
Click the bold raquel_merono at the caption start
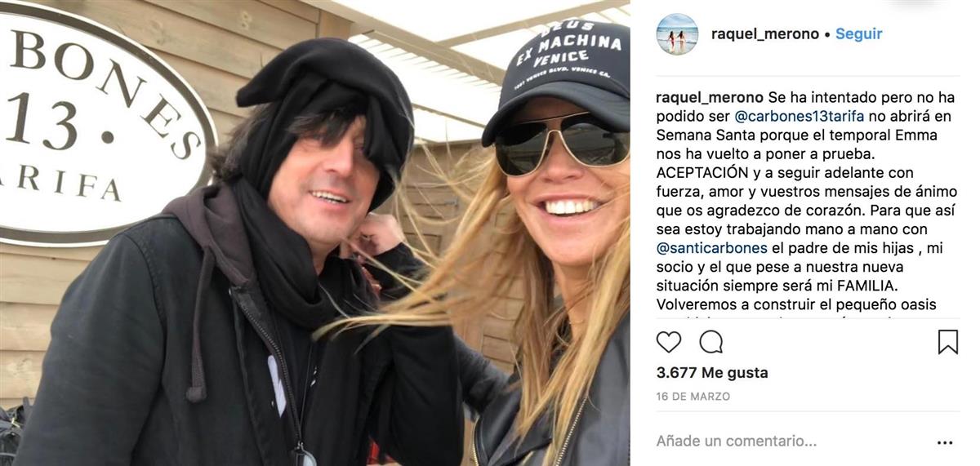[x=710, y=98]
